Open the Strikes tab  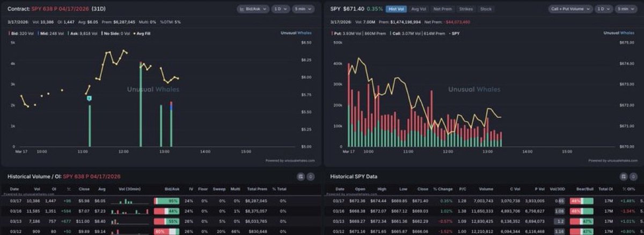click(x=465, y=9)
